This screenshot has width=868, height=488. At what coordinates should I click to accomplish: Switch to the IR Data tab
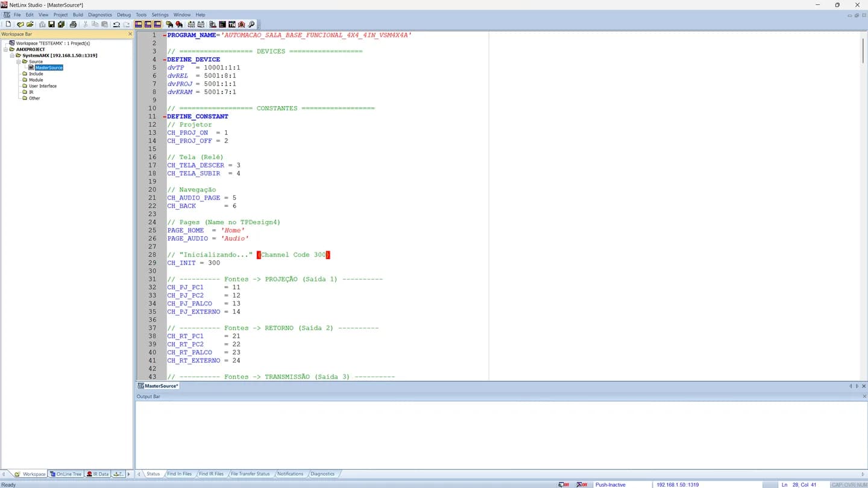click(x=98, y=474)
